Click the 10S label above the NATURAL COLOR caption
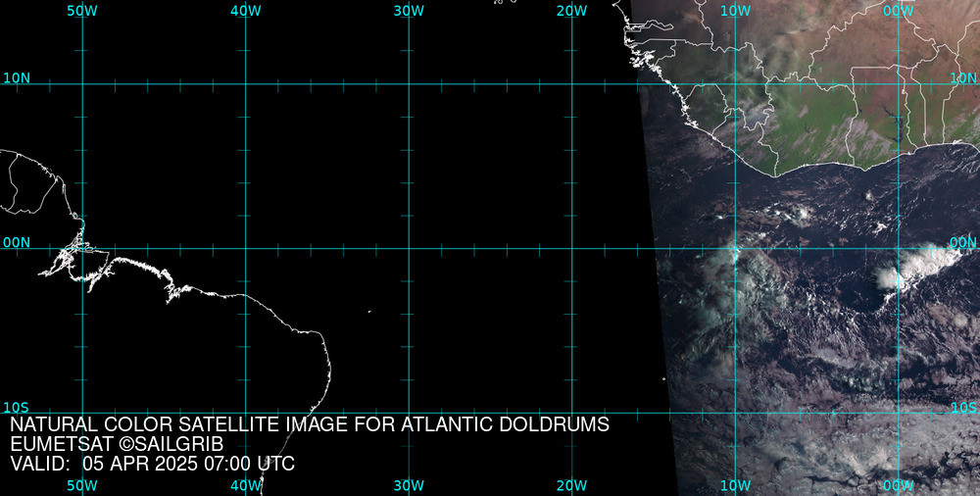 coord(16,408)
